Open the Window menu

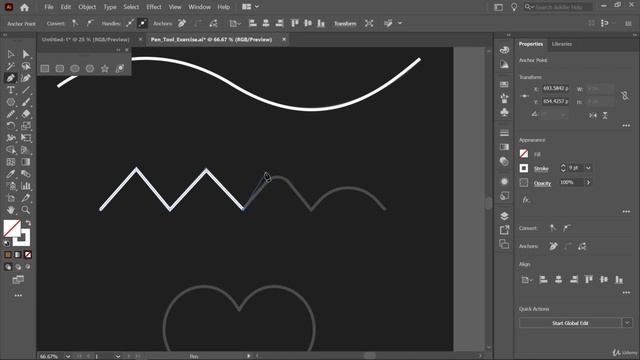(x=200, y=7)
